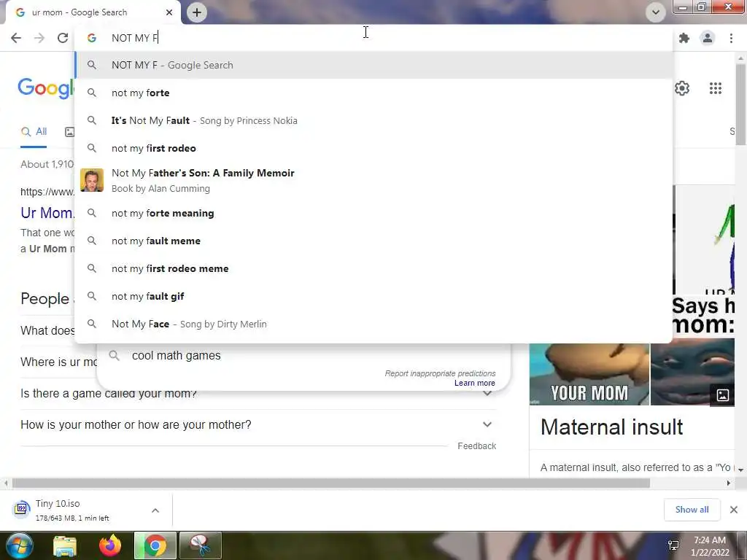
Task: Open the Chrome profile avatar
Action: point(708,38)
